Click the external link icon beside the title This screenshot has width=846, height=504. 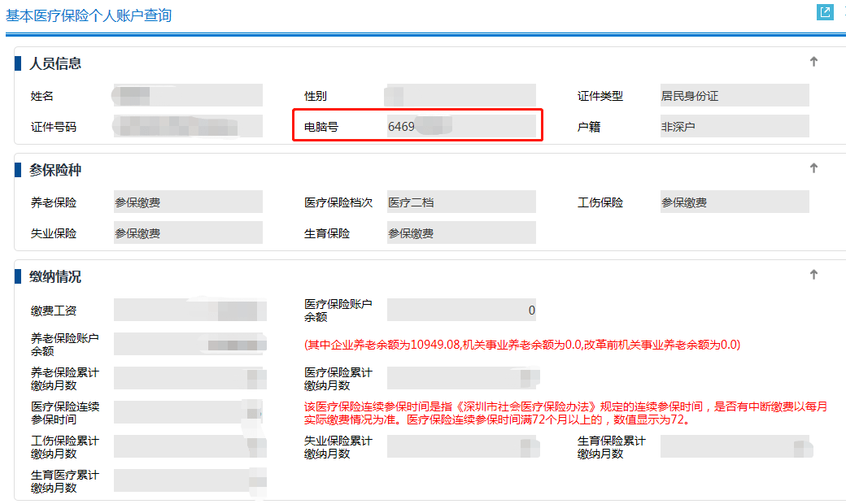(825, 12)
